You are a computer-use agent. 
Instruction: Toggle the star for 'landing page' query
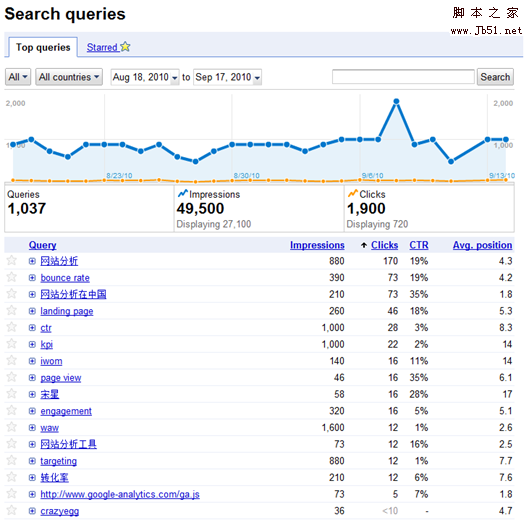pos(12,310)
